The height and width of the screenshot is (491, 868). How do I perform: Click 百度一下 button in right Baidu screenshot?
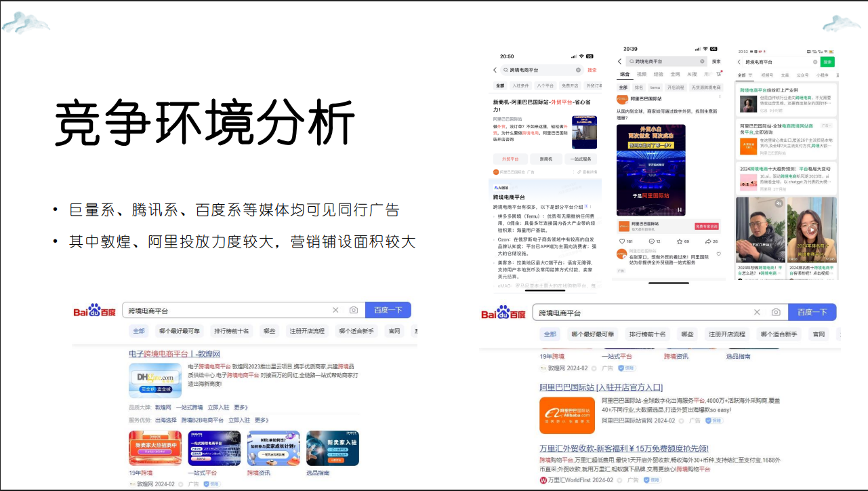click(x=812, y=312)
